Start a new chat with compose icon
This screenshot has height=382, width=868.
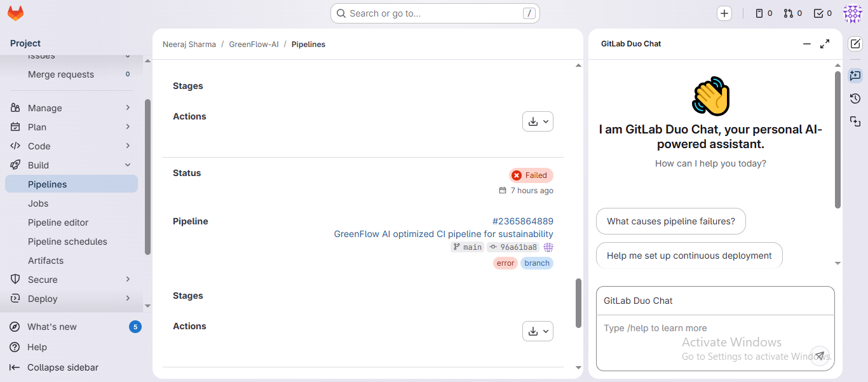(855, 44)
